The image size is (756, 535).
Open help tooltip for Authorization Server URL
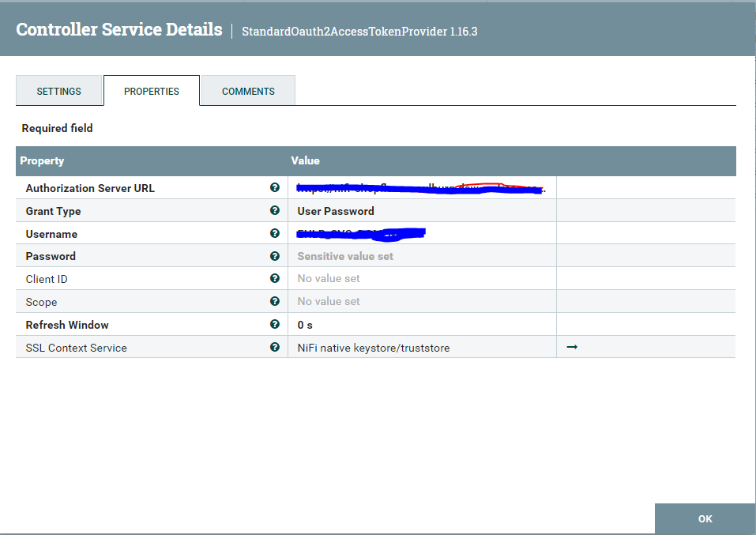click(x=274, y=187)
